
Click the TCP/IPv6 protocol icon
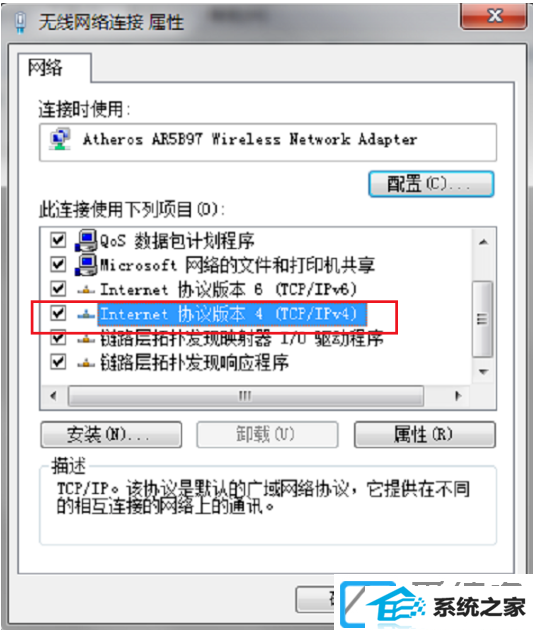click(86, 290)
